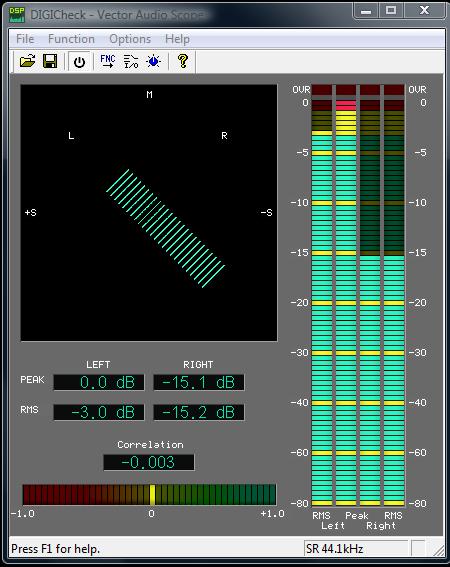The height and width of the screenshot is (567, 450).
Task: Click the save floppy disk icon
Action: [50, 61]
